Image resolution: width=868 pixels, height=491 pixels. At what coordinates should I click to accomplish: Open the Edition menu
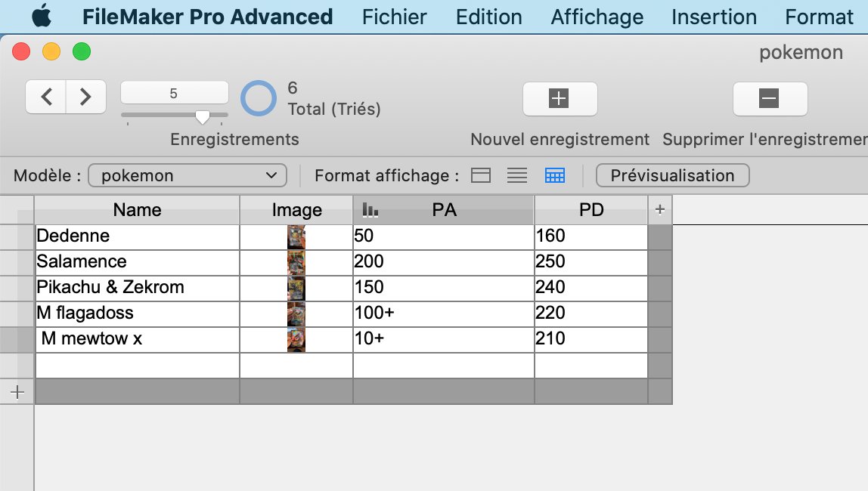(x=488, y=17)
